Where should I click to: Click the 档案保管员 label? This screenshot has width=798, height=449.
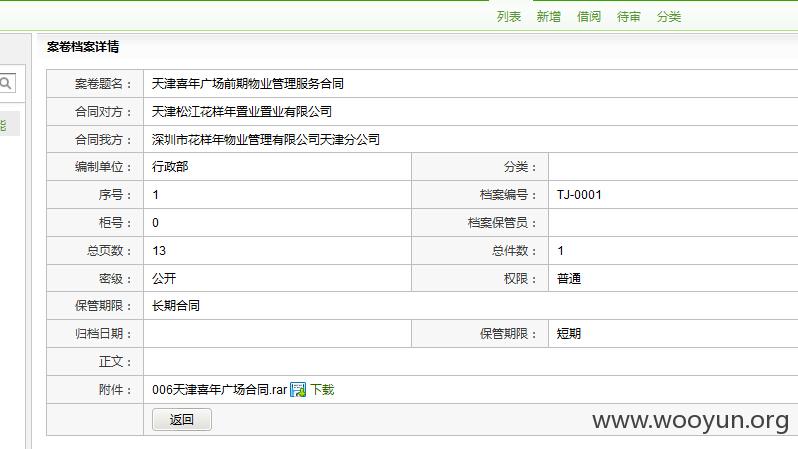[x=502, y=222]
